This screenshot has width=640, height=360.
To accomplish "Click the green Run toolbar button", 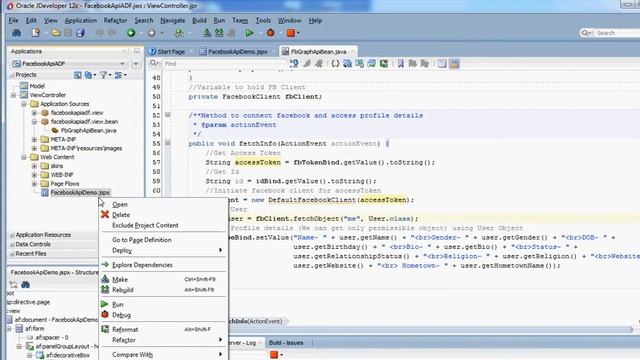I will [x=249, y=33].
